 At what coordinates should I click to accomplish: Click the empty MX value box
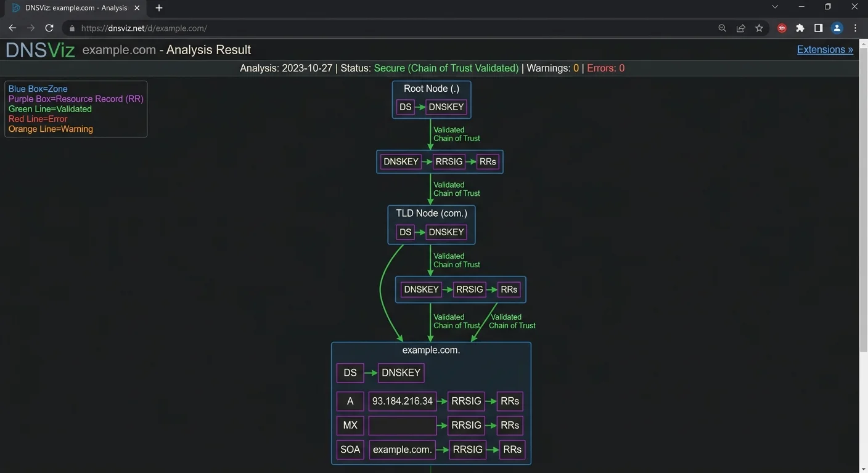tap(403, 425)
